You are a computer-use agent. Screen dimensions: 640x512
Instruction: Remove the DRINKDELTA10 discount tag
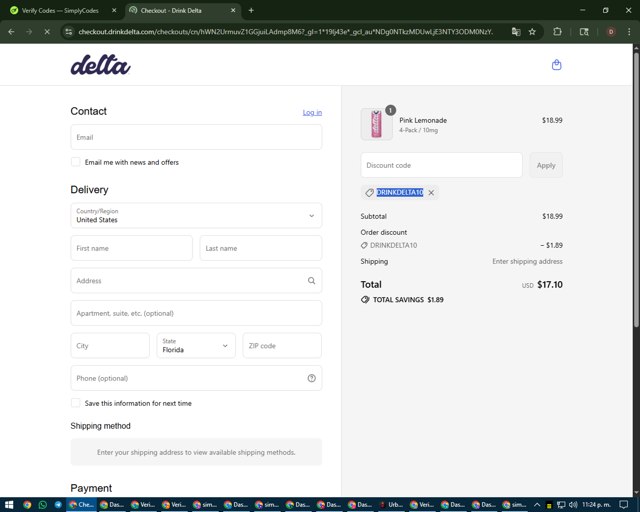click(x=431, y=192)
